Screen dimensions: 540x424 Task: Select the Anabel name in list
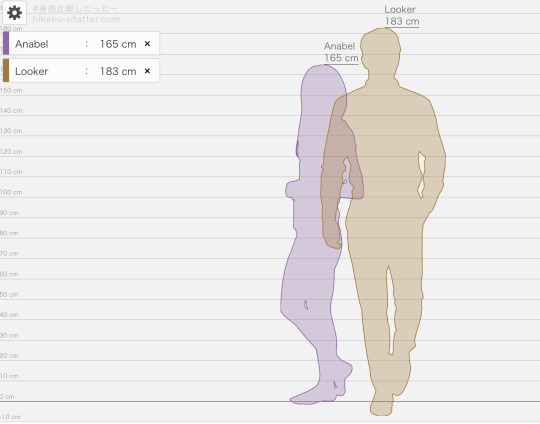click(32, 44)
